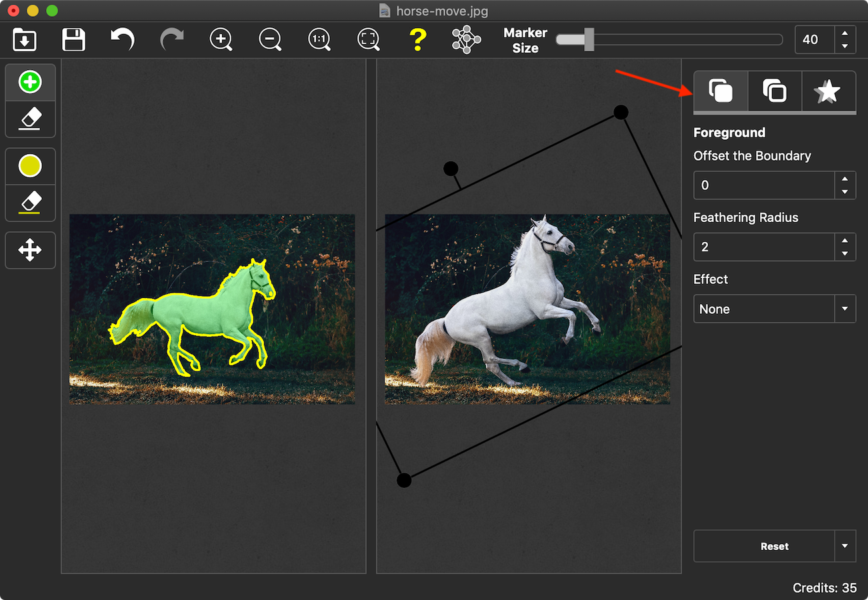Open help with yellow question mark
Viewport: 868px width, 600px height.
417,39
